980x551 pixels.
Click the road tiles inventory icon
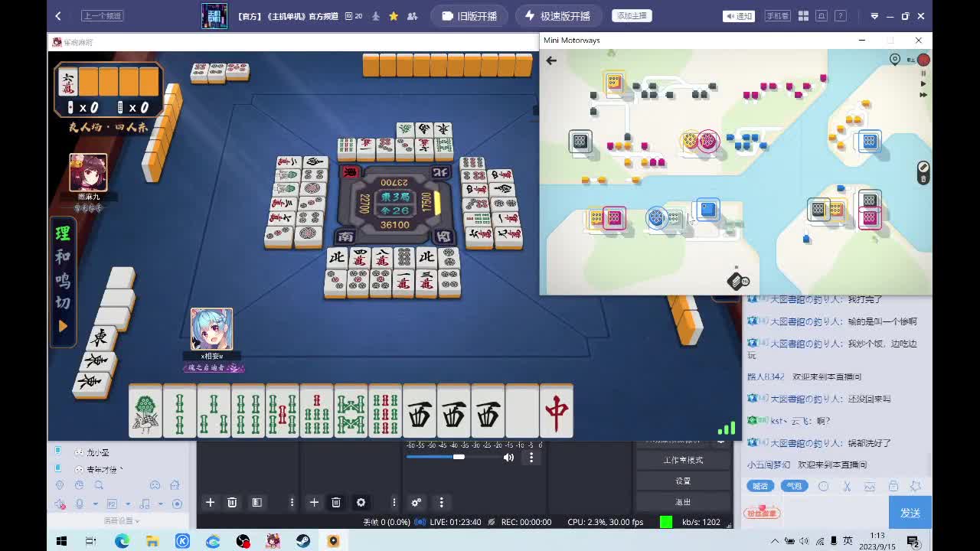click(x=737, y=281)
